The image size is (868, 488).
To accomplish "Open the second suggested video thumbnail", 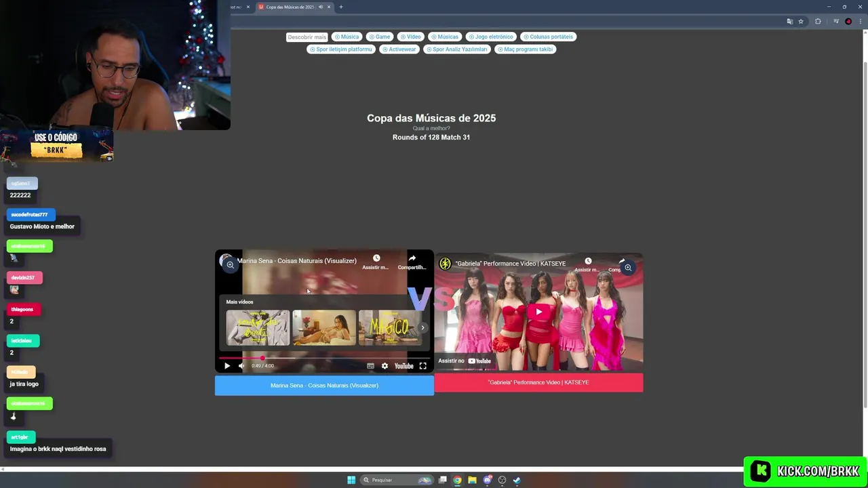I will click(324, 328).
